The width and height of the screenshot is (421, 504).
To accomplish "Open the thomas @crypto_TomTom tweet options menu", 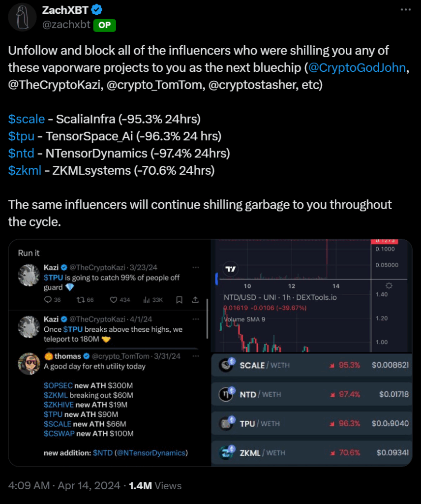I will tap(196, 356).
